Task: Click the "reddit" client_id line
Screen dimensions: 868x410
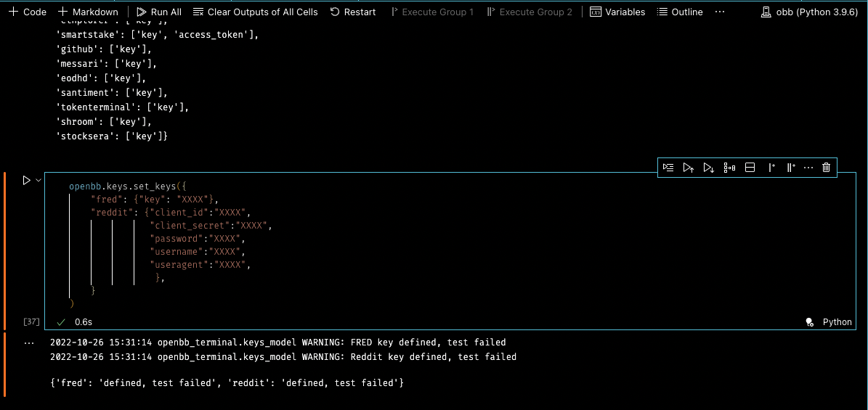Action: pyautogui.click(x=171, y=213)
